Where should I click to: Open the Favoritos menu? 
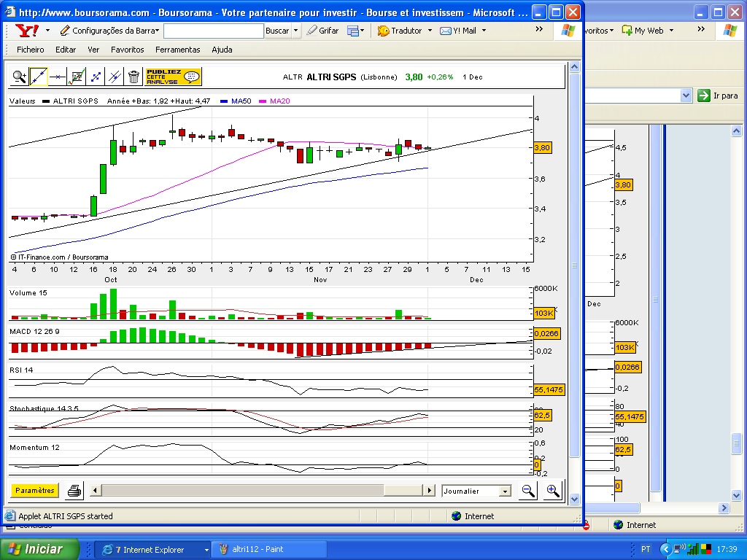click(127, 50)
